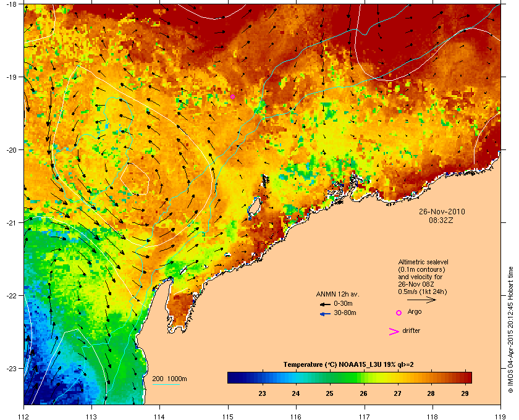Click the 'drifter' legend label
Screen dimensions: 519x420
click(x=411, y=330)
